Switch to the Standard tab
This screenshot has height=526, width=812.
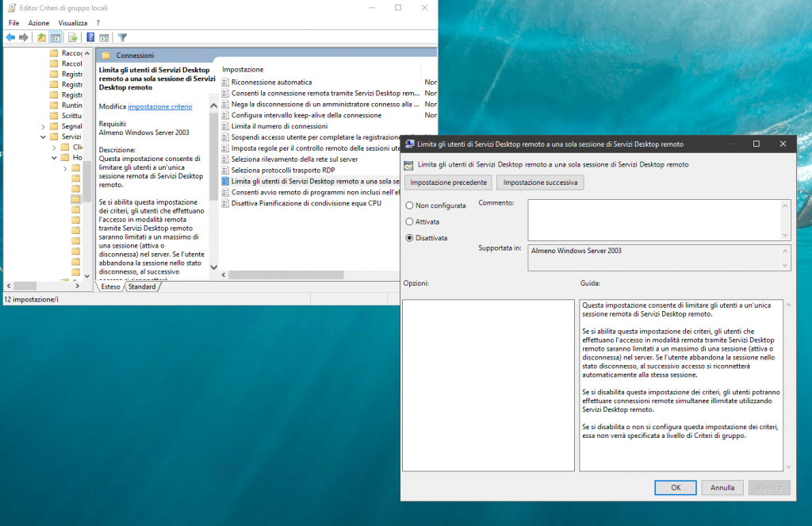(142, 286)
